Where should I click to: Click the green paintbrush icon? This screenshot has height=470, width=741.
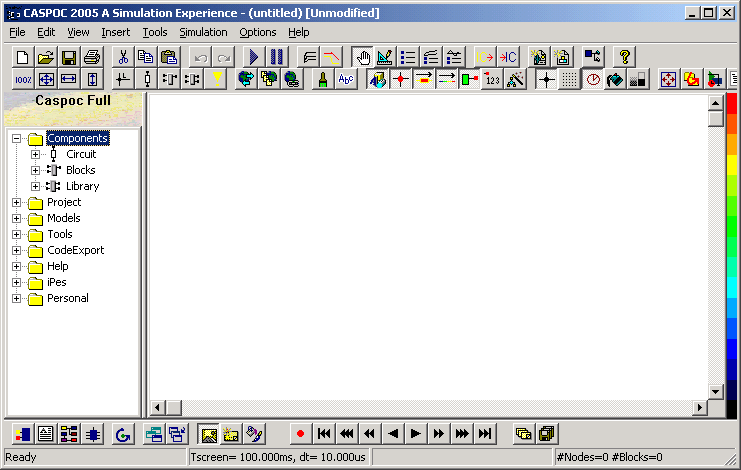[323, 79]
